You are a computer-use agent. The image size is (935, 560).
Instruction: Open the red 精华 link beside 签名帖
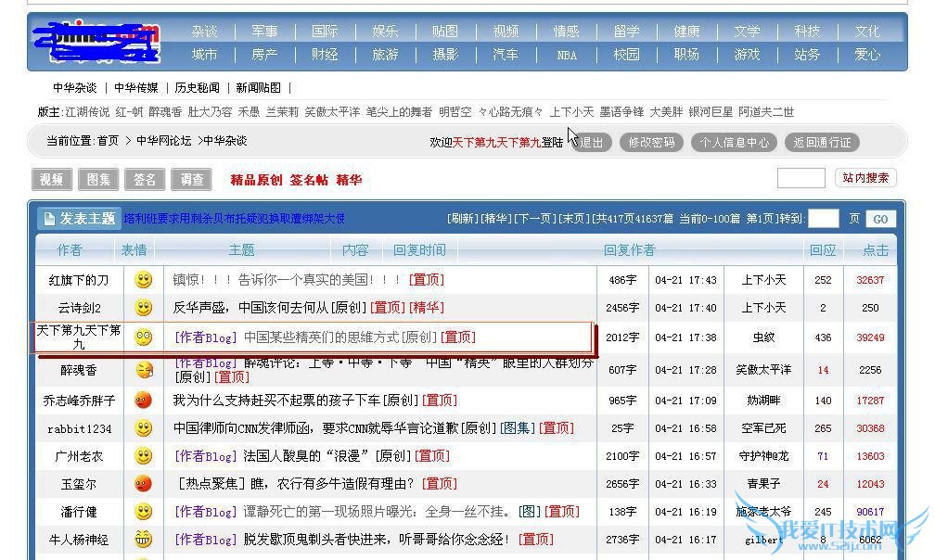point(349,180)
